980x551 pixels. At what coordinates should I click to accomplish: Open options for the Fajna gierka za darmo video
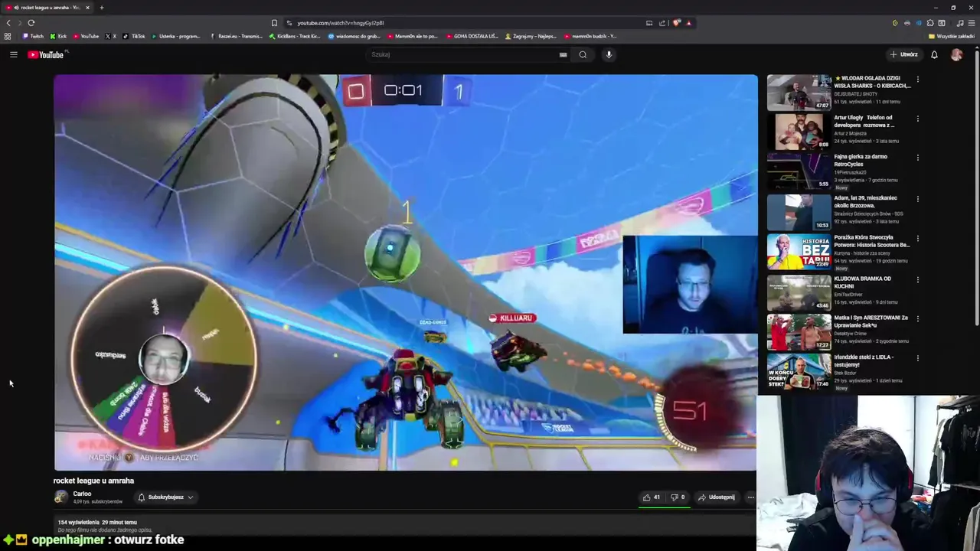point(917,158)
